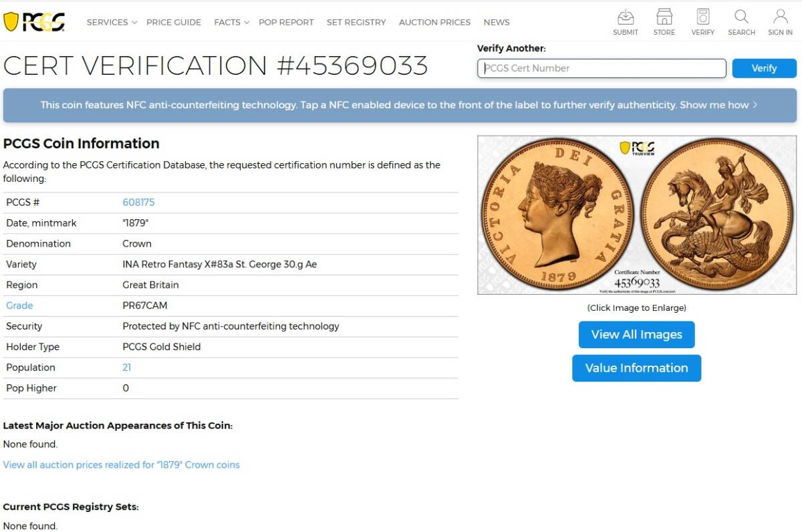This screenshot has width=802, height=532.
Task: Focus the PCGS Cert Number field
Action: click(x=601, y=68)
